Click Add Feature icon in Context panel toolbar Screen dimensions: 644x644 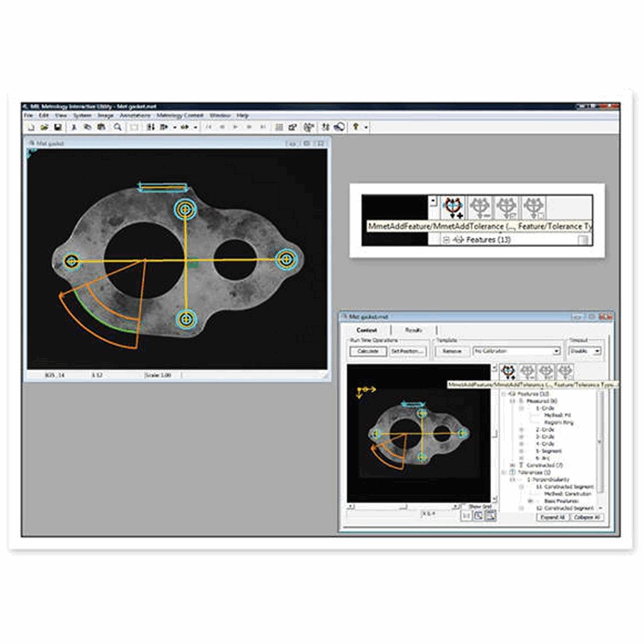tap(508, 371)
